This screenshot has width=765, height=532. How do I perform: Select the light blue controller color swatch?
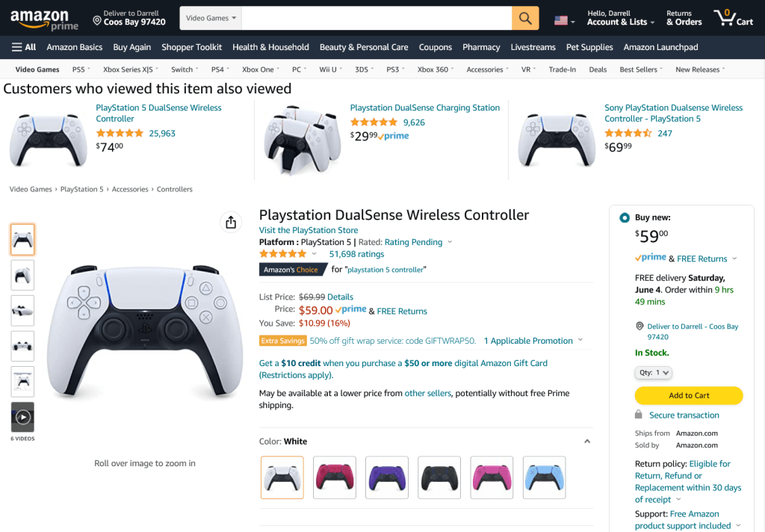(x=544, y=477)
